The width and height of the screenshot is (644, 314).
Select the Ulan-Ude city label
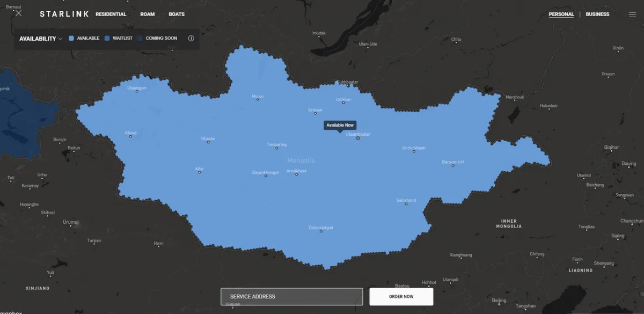[368, 43]
